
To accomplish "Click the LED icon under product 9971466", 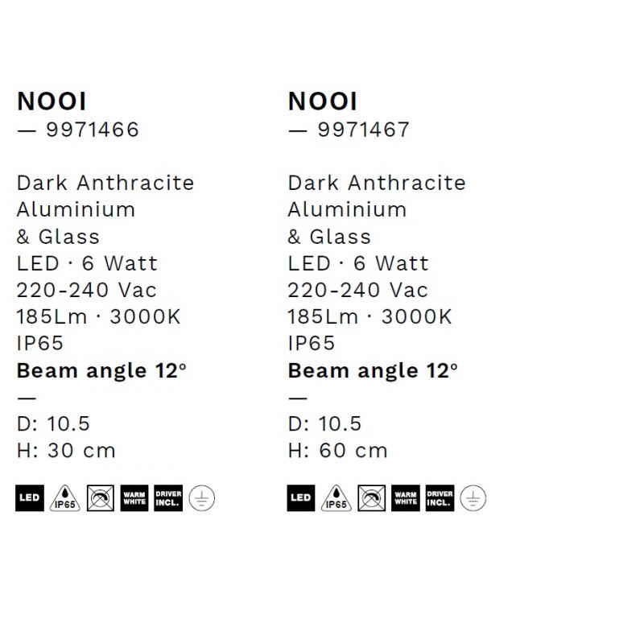I will pos(29,499).
